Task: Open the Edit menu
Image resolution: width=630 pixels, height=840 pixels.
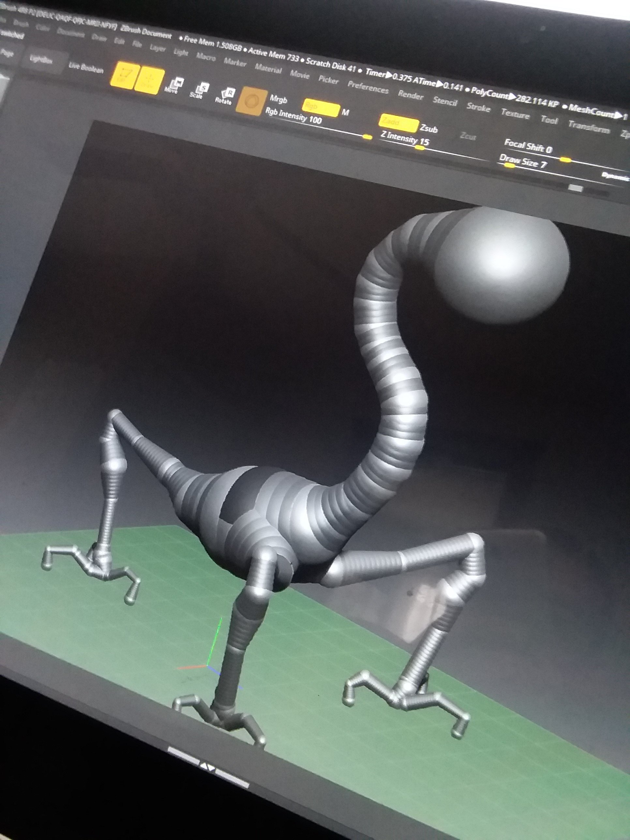Action: pos(119,41)
